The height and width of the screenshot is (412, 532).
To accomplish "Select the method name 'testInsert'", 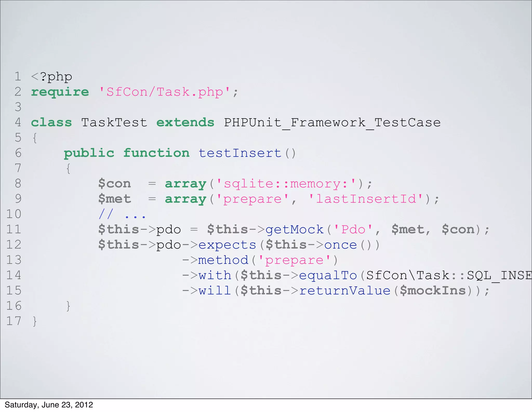I will pos(240,153).
